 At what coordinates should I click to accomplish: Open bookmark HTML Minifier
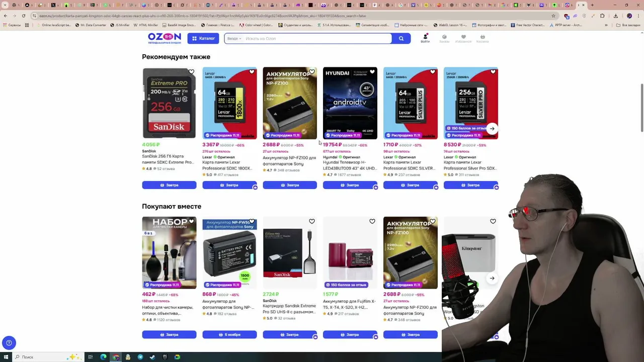[145, 25]
